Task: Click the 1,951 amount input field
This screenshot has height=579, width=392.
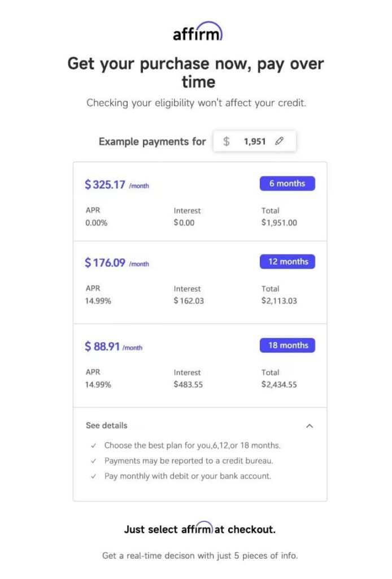Action: click(x=255, y=141)
